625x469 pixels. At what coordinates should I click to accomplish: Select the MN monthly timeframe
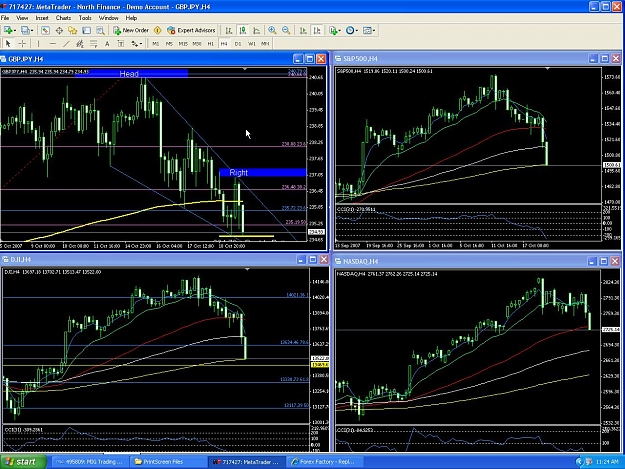pyautogui.click(x=265, y=44)
